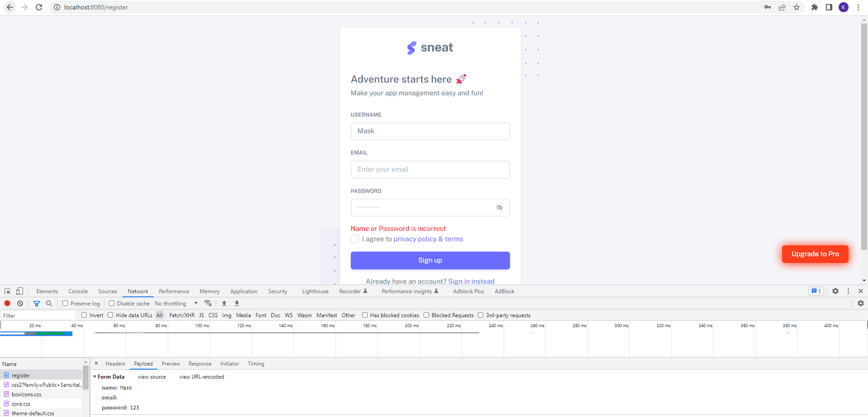
Task: Toggle password visibility eye icon
Action: coord(499,208)
